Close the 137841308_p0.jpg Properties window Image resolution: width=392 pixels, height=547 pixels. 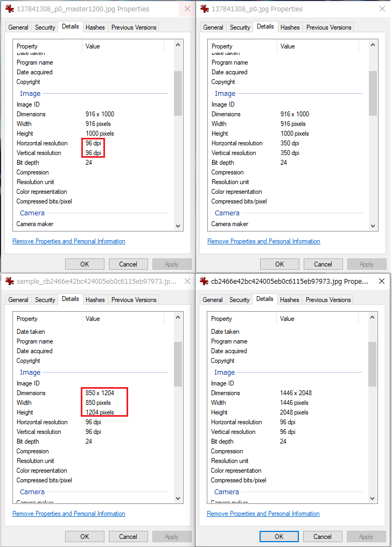pos(382,9)
